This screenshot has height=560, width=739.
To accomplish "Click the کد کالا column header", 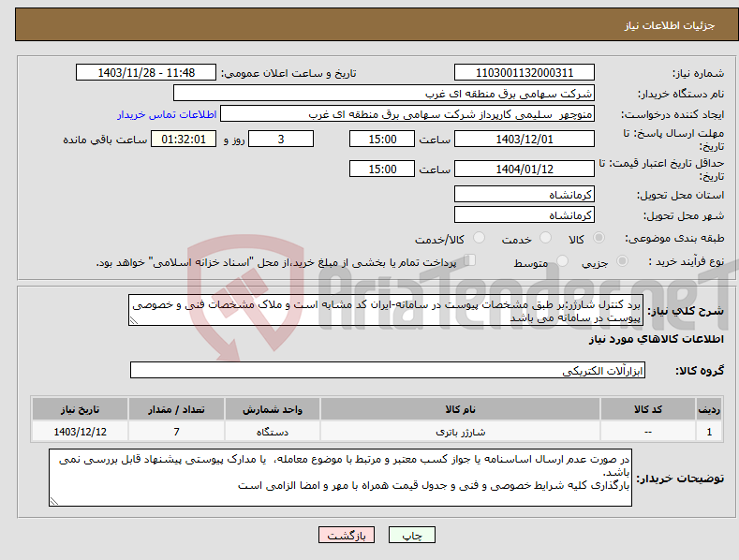I will (x=647, y=409).
